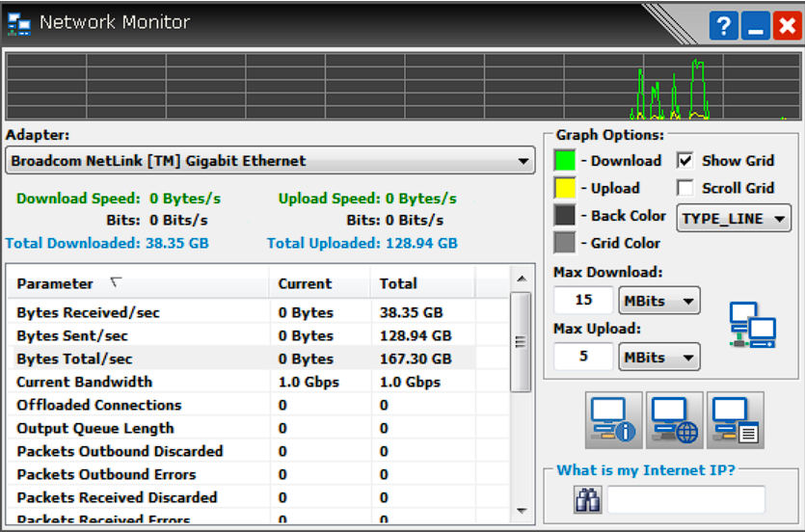
Task: Click the Network Monitor title bar icon
Action: 19,23
